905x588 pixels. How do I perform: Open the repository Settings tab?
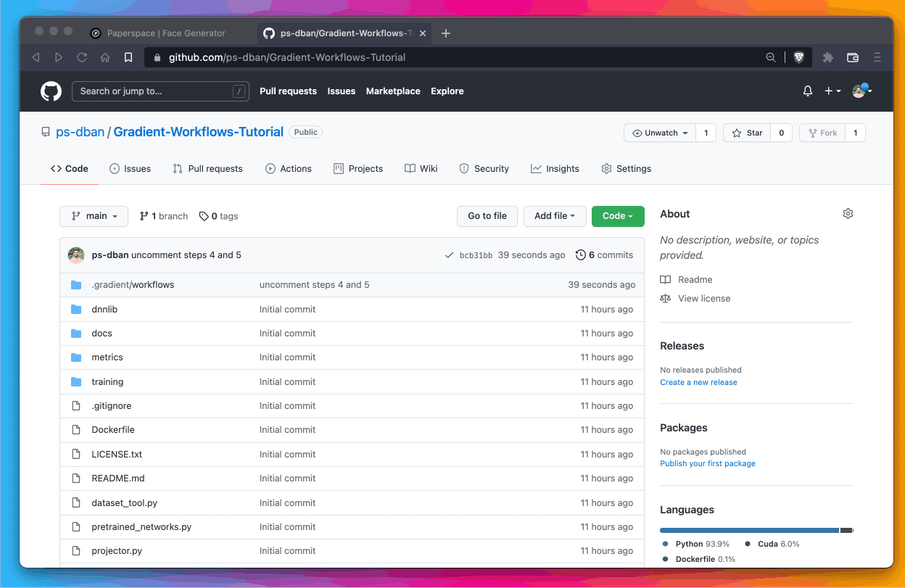coord(626,168)
